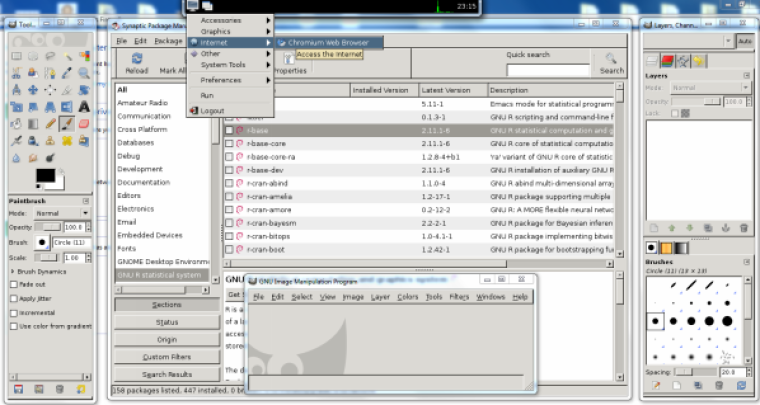Screen dimensions: 760x405
Task: Select the Eraser tool
Action: 84,124
